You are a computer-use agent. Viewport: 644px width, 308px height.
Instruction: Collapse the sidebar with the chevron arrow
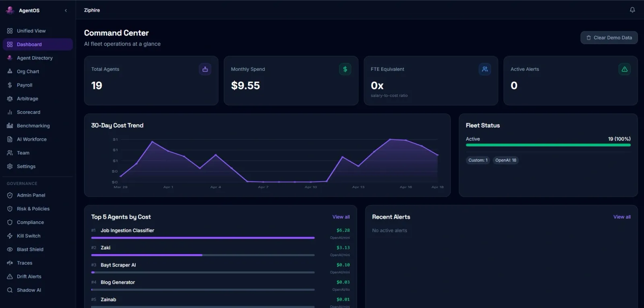point(66,10)
